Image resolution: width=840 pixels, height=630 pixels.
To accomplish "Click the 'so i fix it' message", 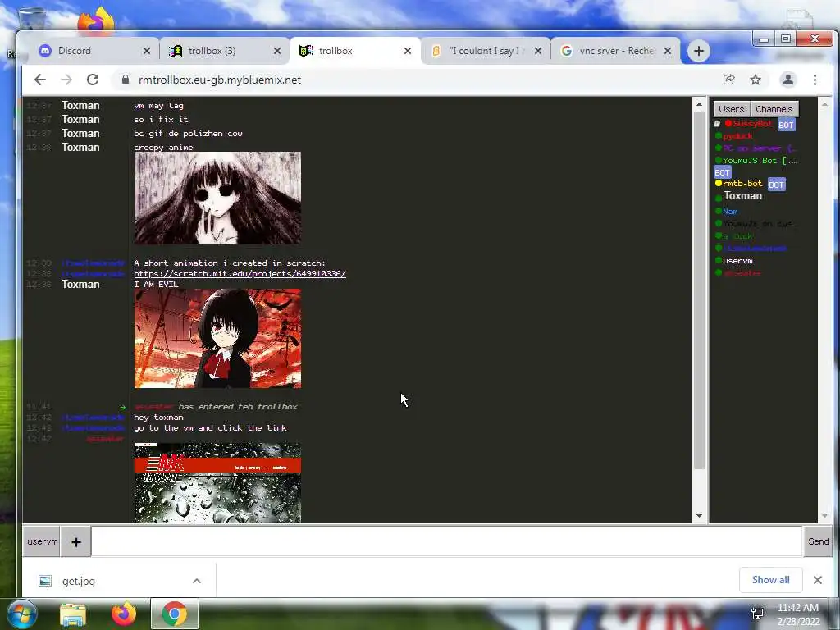I will [161, 120].
